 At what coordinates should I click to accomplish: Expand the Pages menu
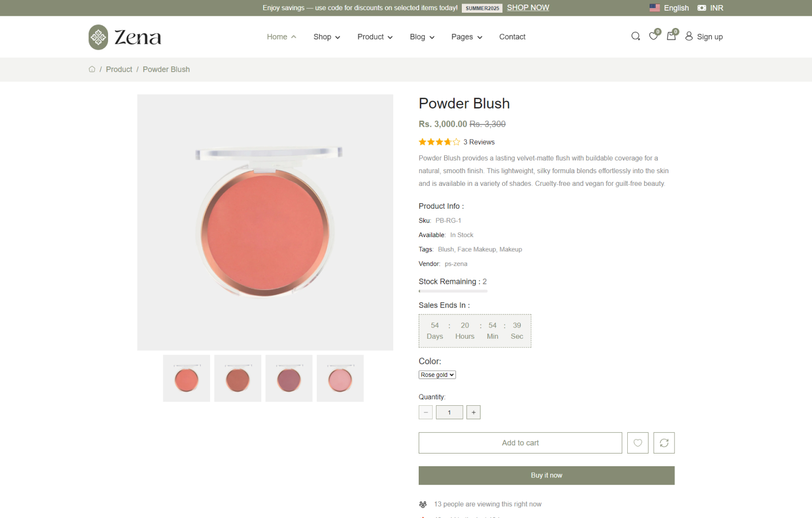466,37
